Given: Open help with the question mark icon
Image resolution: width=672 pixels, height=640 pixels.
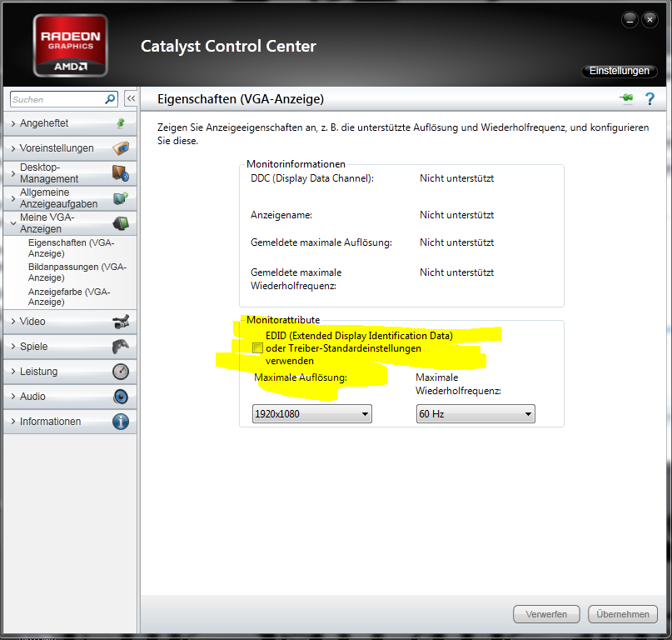Looking at the screenshot, I should coord(650,98).
